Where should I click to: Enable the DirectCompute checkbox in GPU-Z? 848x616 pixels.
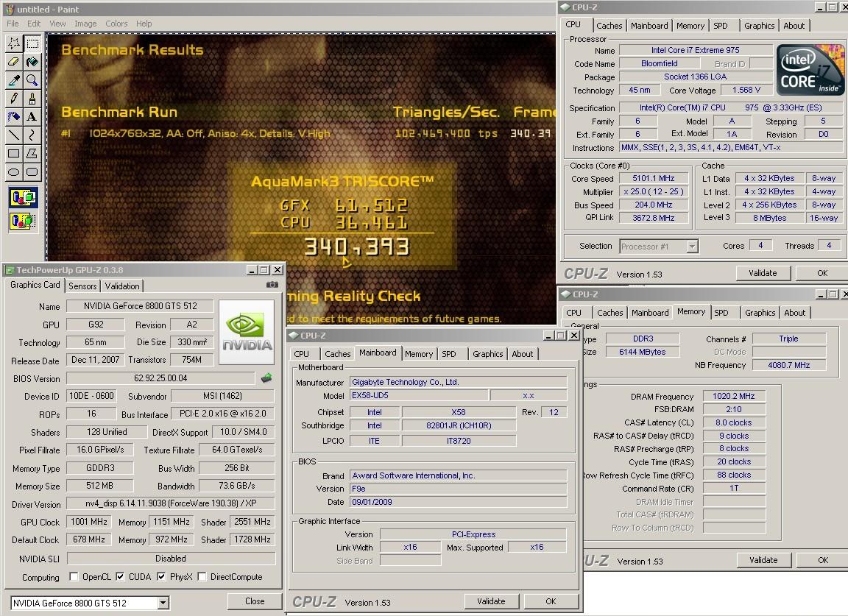(202, 576)
